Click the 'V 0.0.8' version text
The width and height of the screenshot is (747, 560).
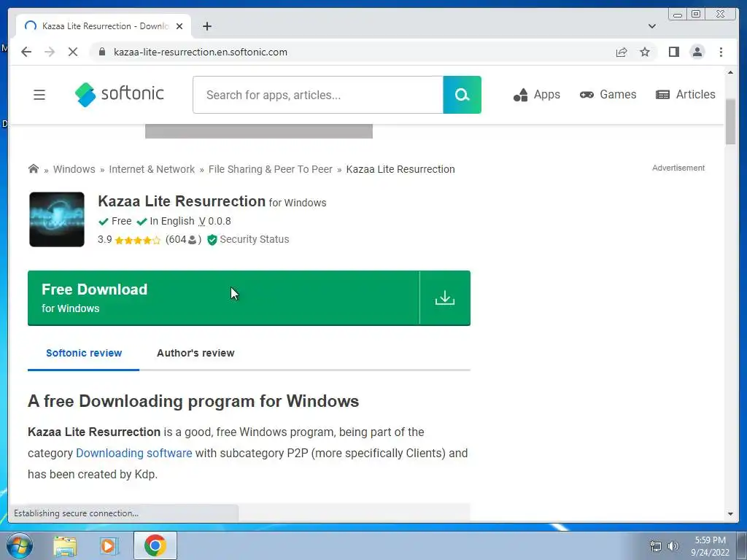tap(215, 222)
